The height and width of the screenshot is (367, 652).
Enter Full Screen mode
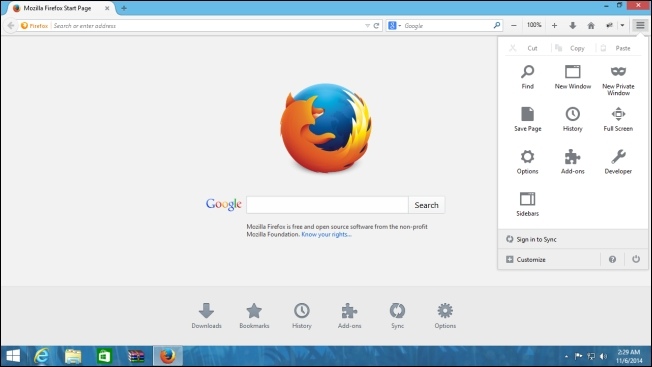point(618,119)
